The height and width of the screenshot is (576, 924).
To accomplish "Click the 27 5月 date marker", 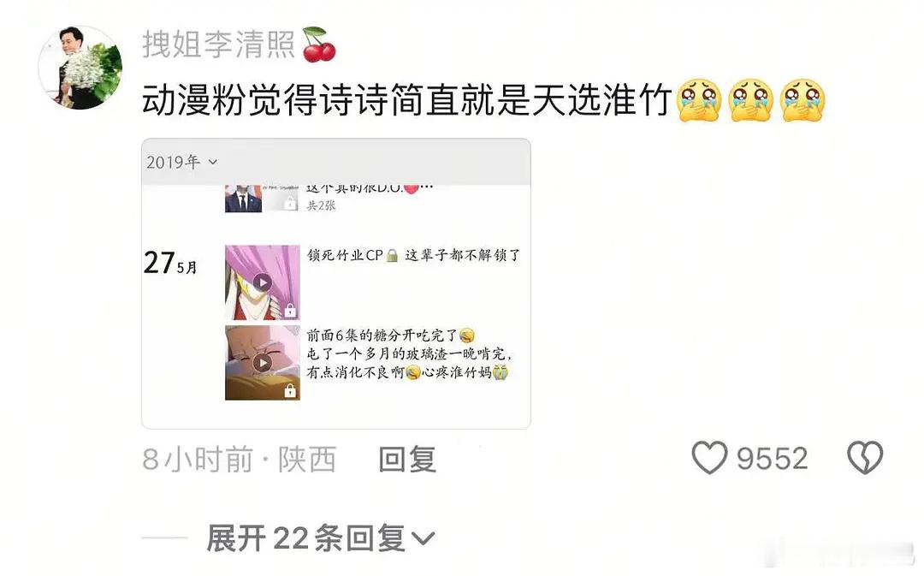I will coord(170,263).
